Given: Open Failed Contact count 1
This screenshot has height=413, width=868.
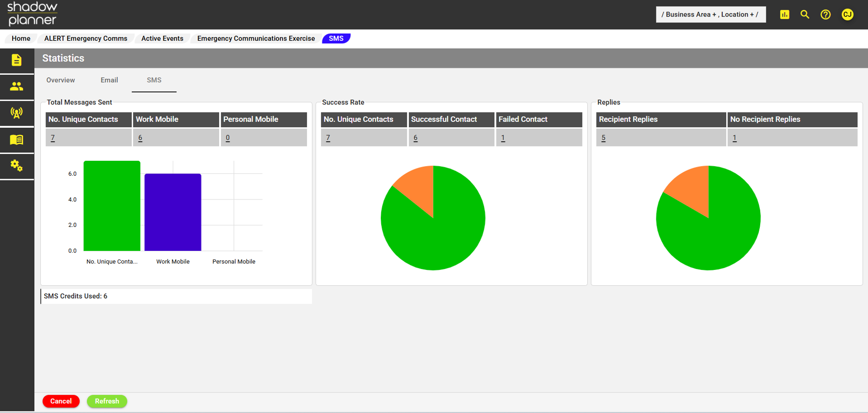Looking at the screenshot, I should [x=503, y=138].
